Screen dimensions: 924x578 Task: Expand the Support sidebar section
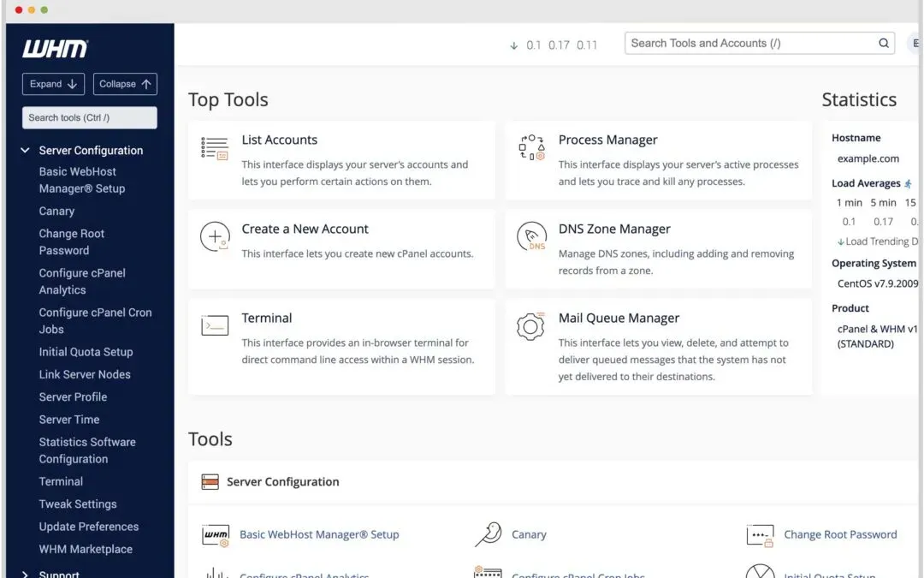click(x=25, y=573)
